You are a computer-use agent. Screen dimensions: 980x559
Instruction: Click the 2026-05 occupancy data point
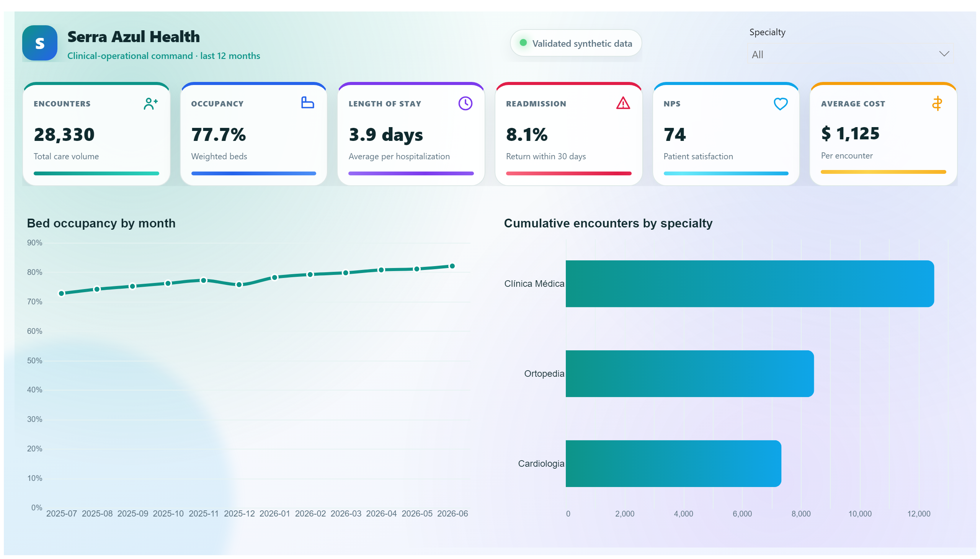pos(417,269)
